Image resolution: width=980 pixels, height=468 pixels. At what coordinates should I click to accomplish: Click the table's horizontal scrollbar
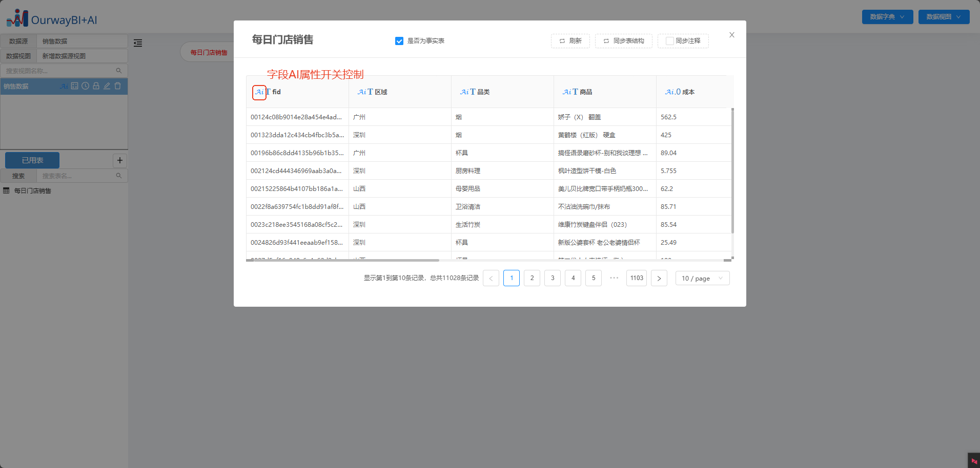[342, 260]
